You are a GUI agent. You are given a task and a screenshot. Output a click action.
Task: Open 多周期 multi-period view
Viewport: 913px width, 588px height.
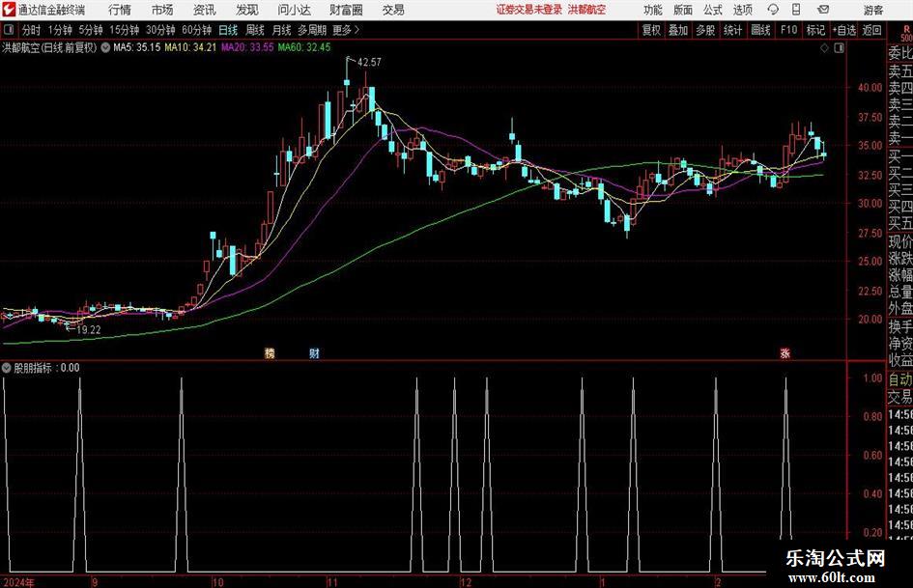click(312, 30)
